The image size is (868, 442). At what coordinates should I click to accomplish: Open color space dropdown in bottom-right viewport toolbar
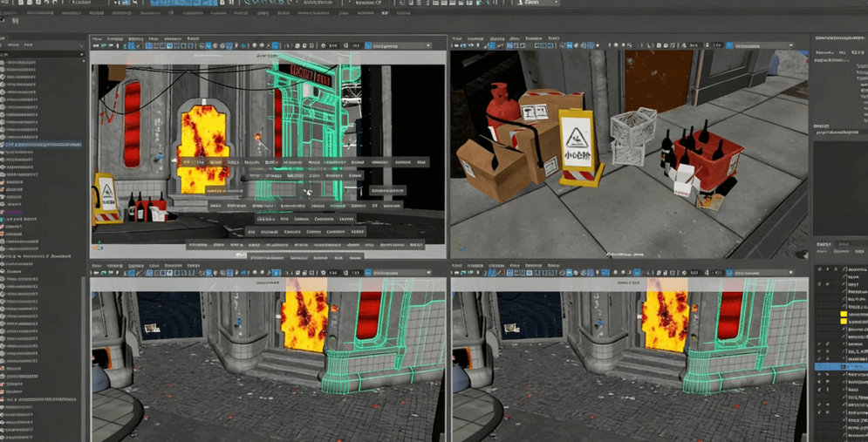pyautogui.click(x=761, y=273)
